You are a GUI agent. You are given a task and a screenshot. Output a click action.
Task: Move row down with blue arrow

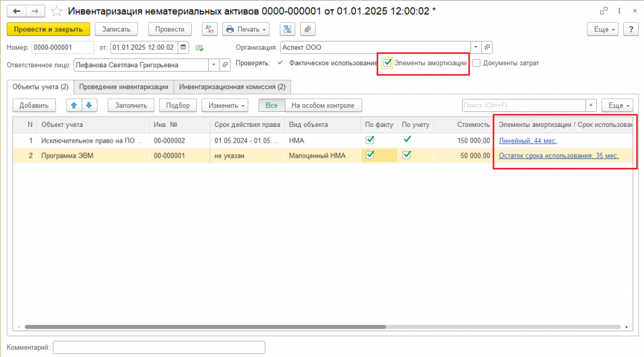pos(89,106)
